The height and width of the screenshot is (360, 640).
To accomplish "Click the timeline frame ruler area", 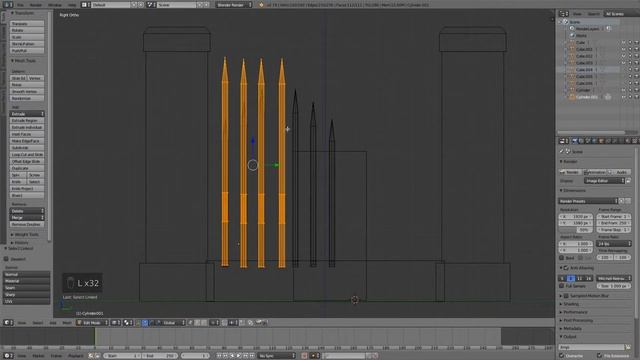I will pyautogui.click(x=277, y=348).
